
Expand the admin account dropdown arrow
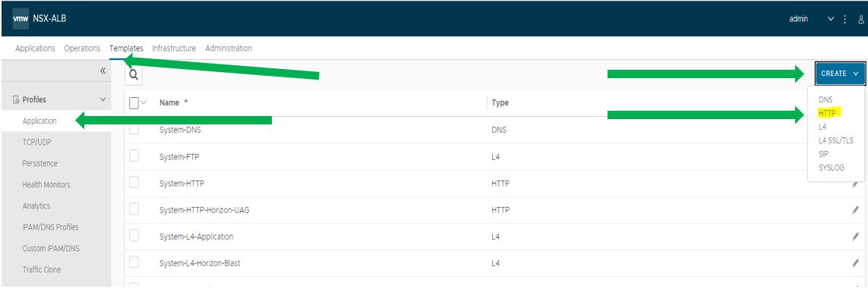click(830, 20)
